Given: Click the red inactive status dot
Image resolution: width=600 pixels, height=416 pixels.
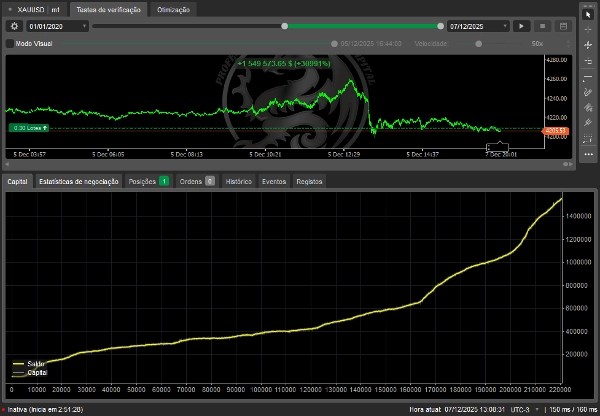Looking at the screenshot, I should click(3, 409).
